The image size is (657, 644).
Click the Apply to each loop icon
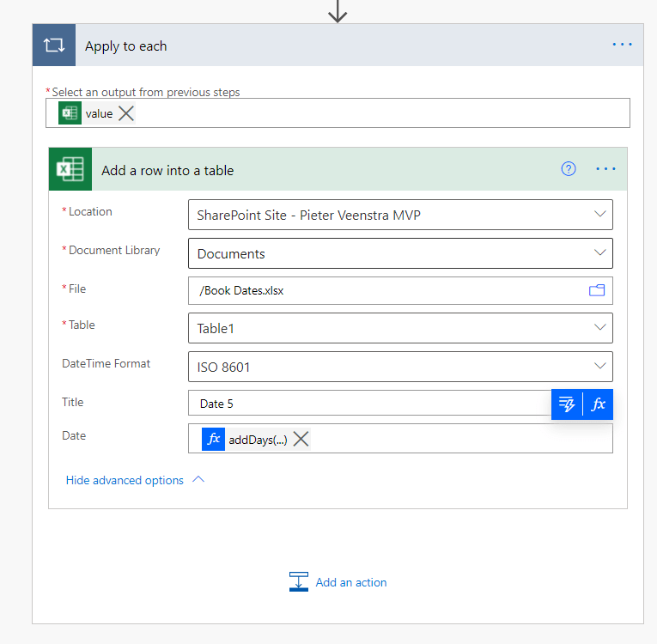tap(54, 45)
